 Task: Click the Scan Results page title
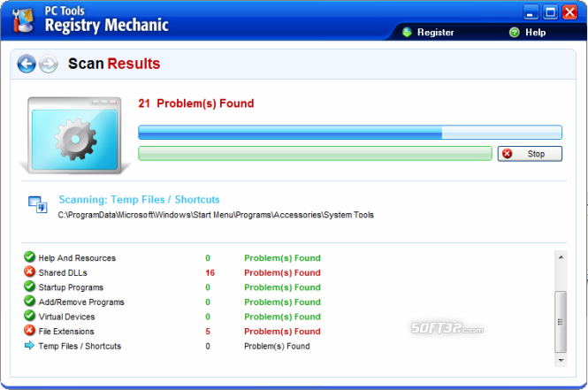point(114,64)
